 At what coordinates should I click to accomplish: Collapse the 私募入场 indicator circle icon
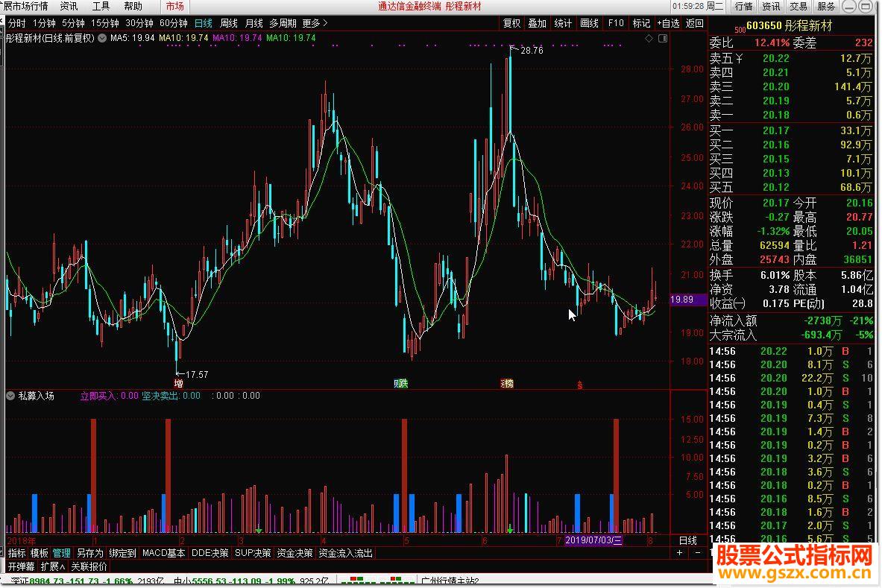(x=10, y=396)
